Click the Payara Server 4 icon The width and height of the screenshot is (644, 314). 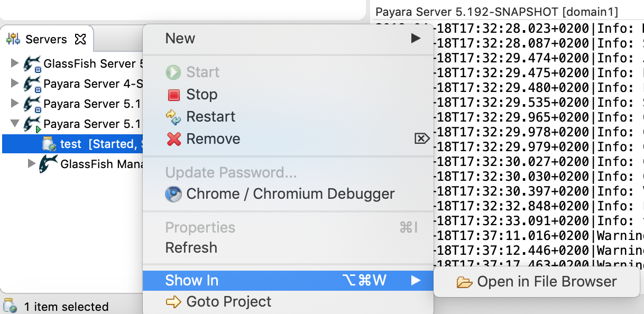coord(32,84)
